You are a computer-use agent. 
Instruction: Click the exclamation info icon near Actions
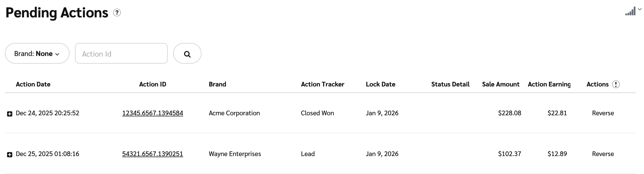click(616, 85)
